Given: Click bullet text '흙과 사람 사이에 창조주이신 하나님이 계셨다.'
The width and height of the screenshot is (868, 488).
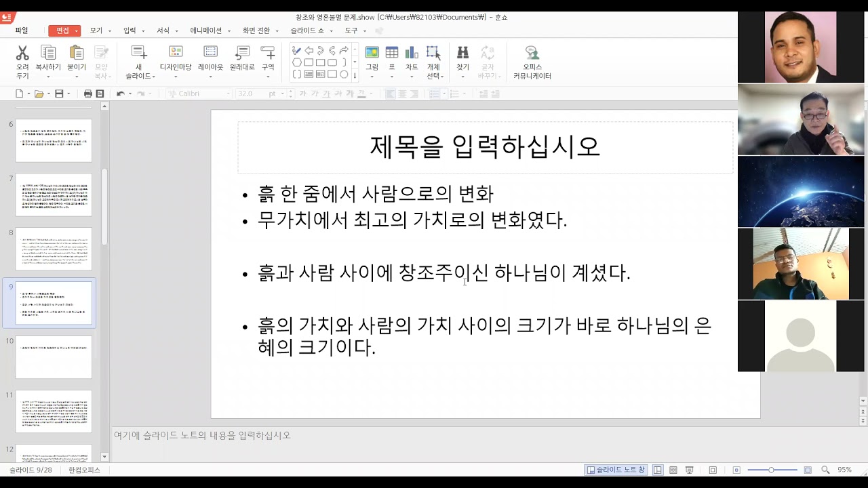Looking at the screenshot, I should 444,273.
